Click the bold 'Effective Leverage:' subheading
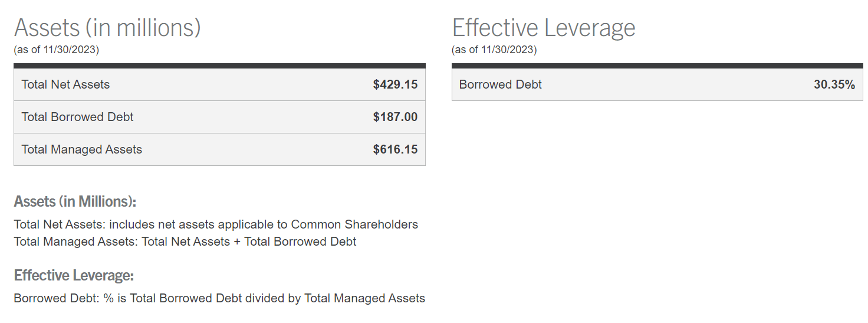 74,275
